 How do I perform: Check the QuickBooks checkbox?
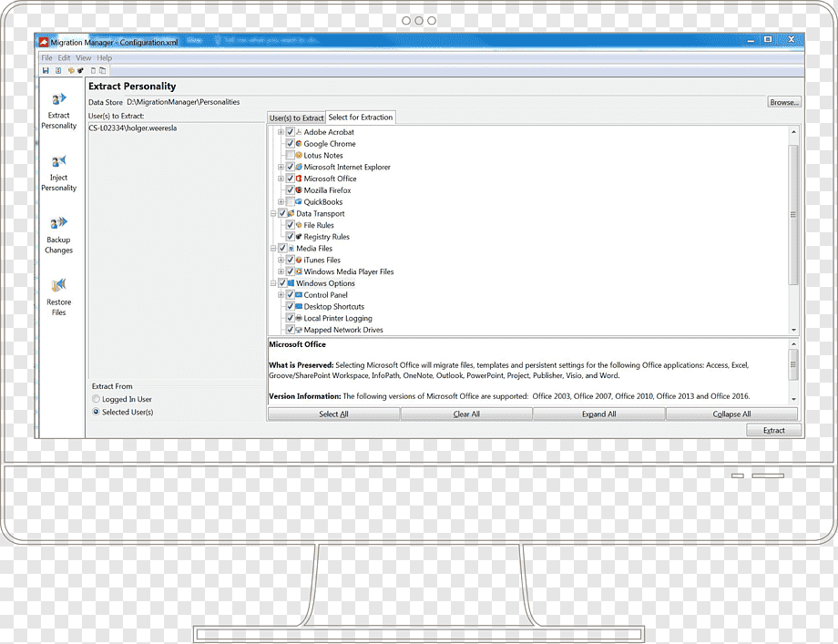[290, 202]
